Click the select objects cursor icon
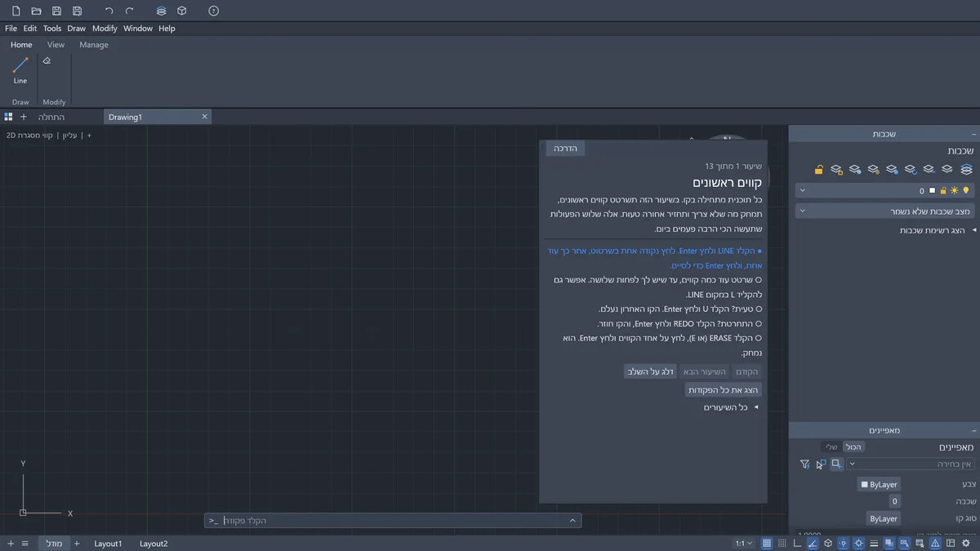Screen dimensions: 980x551 coord(820,464)
